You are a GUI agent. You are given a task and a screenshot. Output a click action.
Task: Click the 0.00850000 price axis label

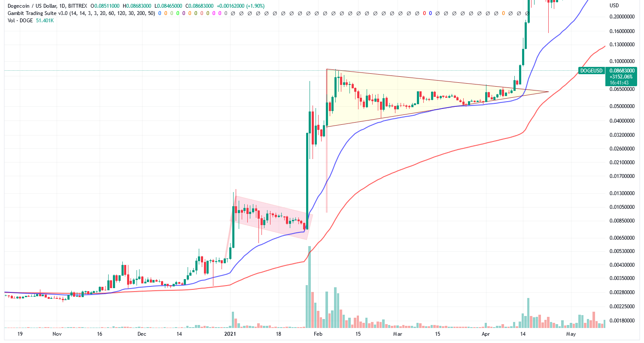point(623,221)
